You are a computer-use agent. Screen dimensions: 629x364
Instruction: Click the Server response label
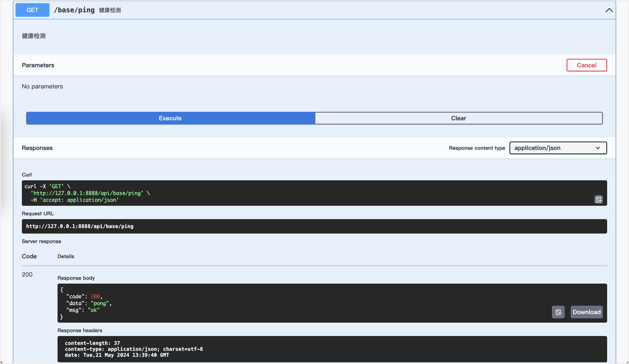41,241
